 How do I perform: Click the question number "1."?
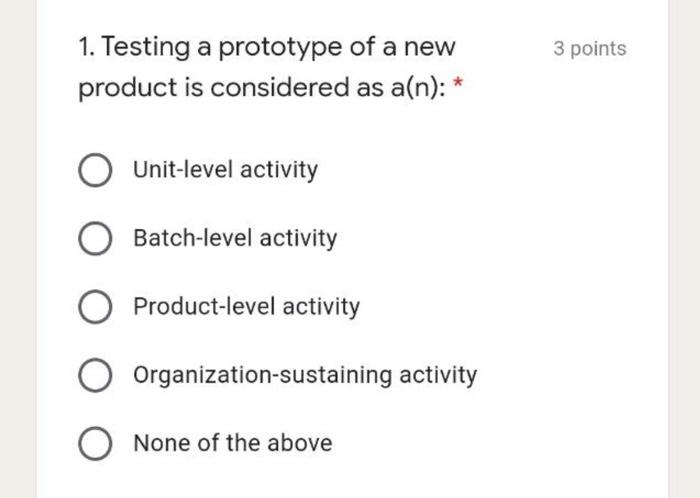point(87,47)
